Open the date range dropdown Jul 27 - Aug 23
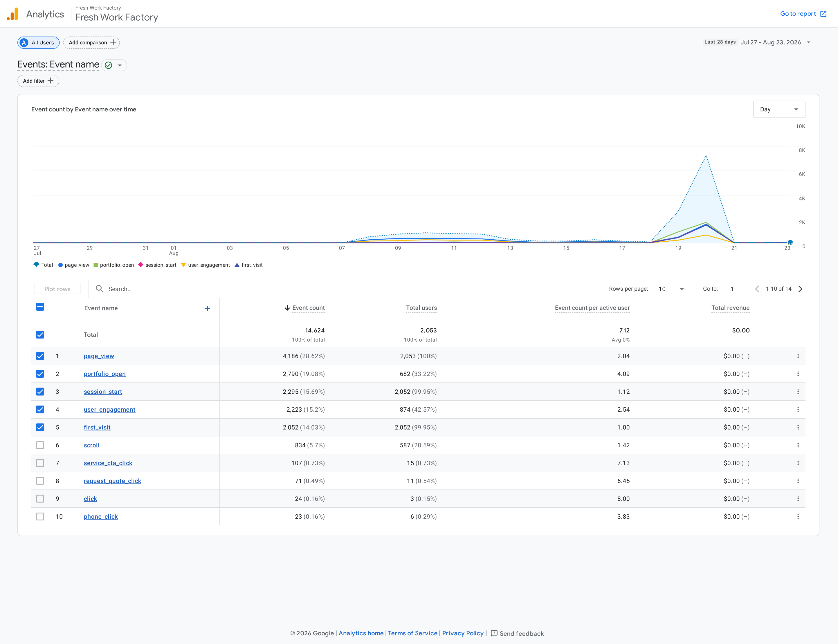This screenshot has height=644, width=838. (x=776, y=43)
